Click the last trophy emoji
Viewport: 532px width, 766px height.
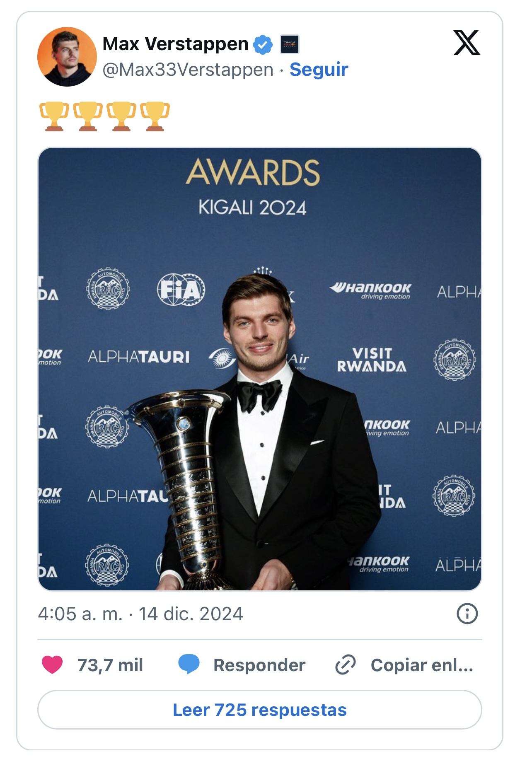[x=155, y=116]
